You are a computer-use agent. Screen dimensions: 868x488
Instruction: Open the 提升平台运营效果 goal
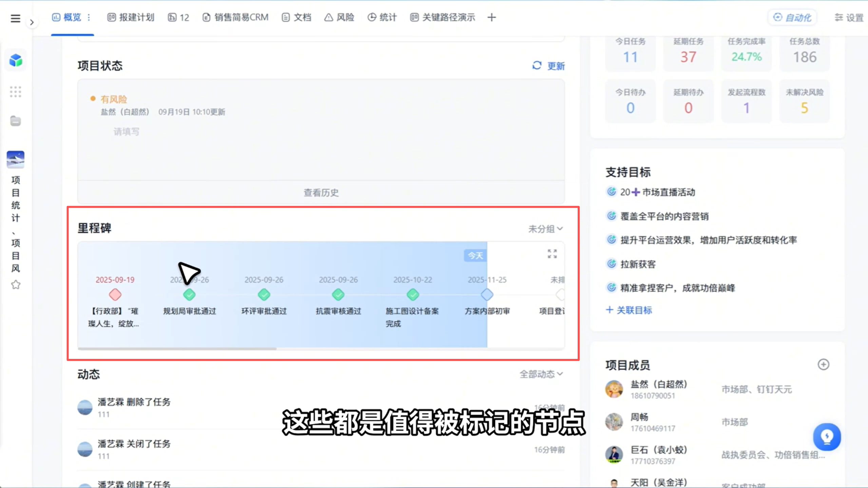[x=709, y=240]
